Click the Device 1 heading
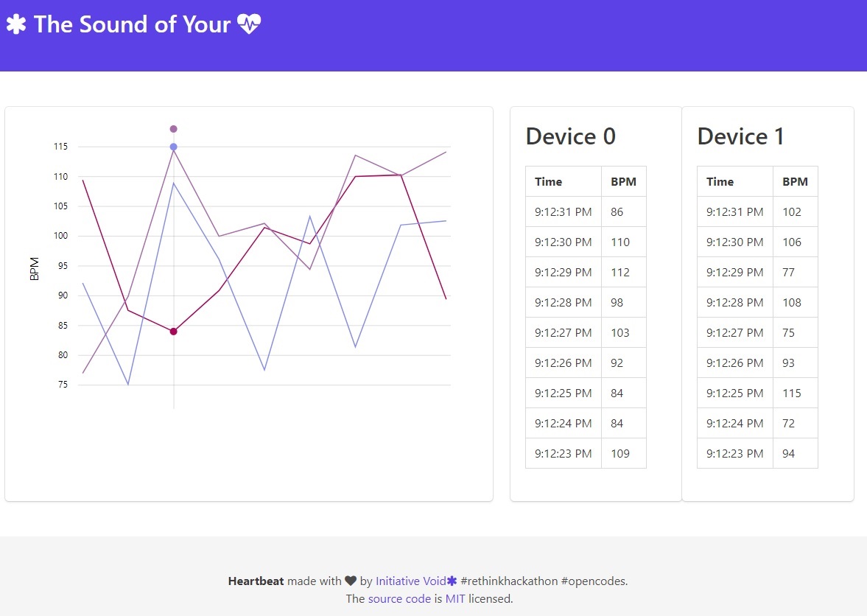 click(x=740, y=136)
